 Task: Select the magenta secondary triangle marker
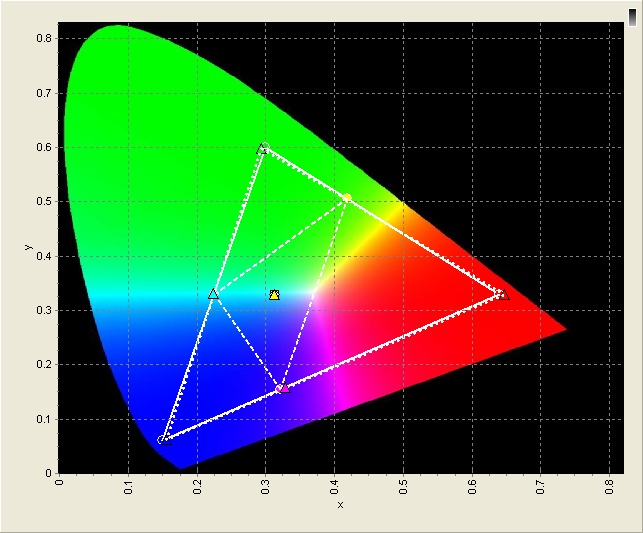tap(283, 387)
